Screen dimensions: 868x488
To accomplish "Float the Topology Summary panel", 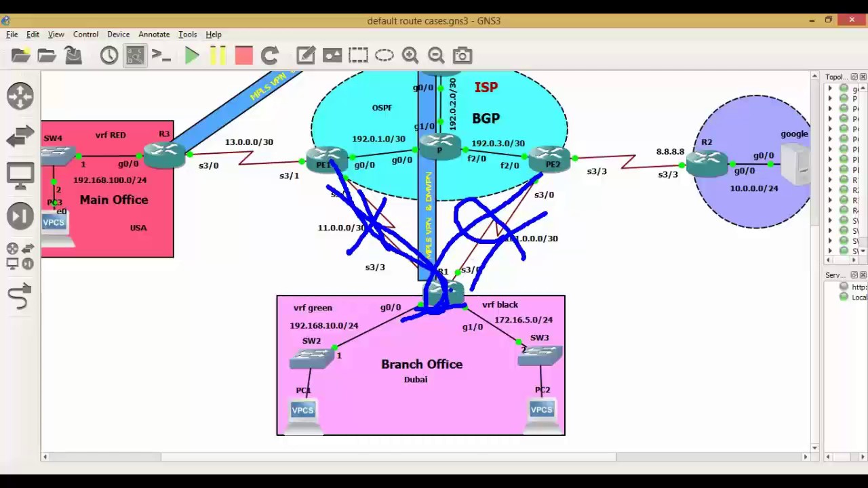I will click(x=854, y=77).
